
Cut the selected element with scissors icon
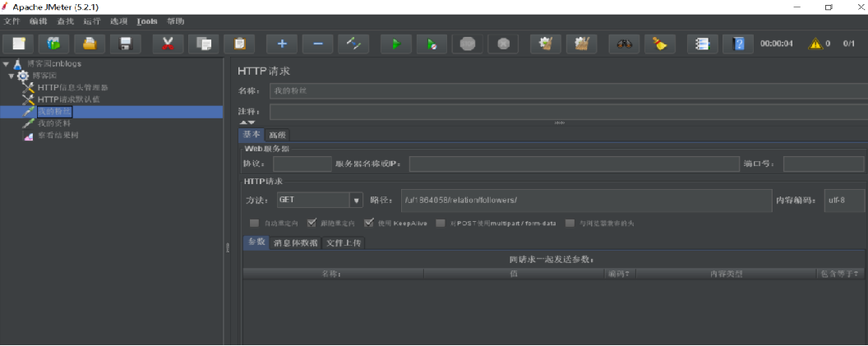pyautogui.click(x=168, y=44)
